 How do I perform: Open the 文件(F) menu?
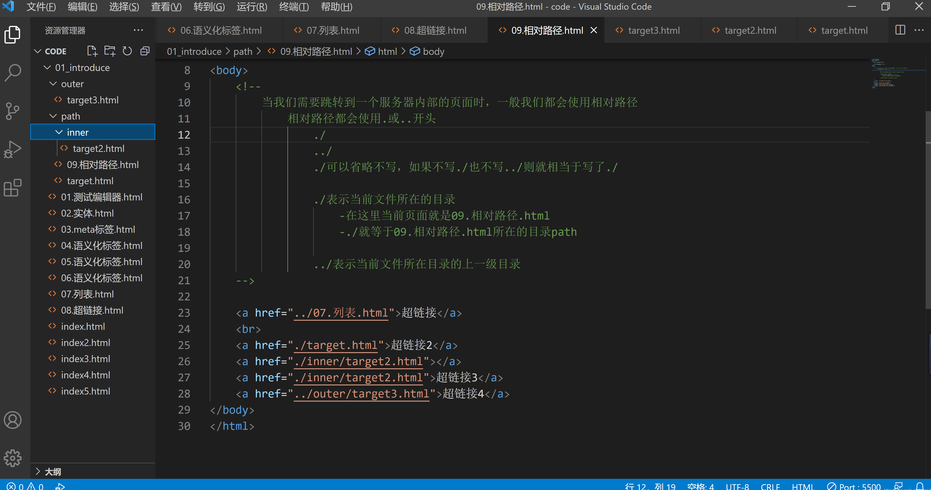point(41,7)
